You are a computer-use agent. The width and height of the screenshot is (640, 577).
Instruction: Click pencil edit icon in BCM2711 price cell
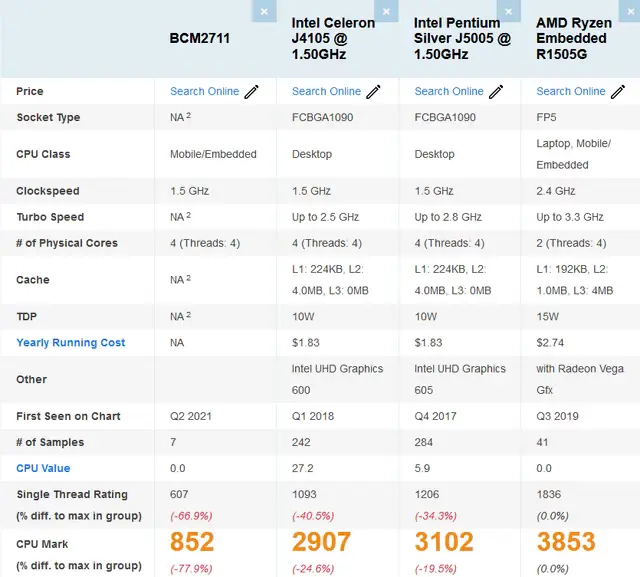[x=251, y=91]
